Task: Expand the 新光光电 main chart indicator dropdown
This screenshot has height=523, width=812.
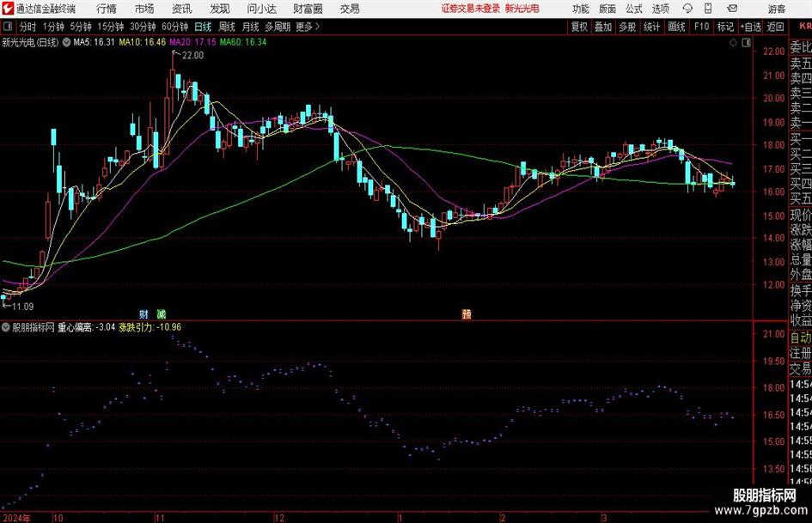Action: click(x=66, y=42)
